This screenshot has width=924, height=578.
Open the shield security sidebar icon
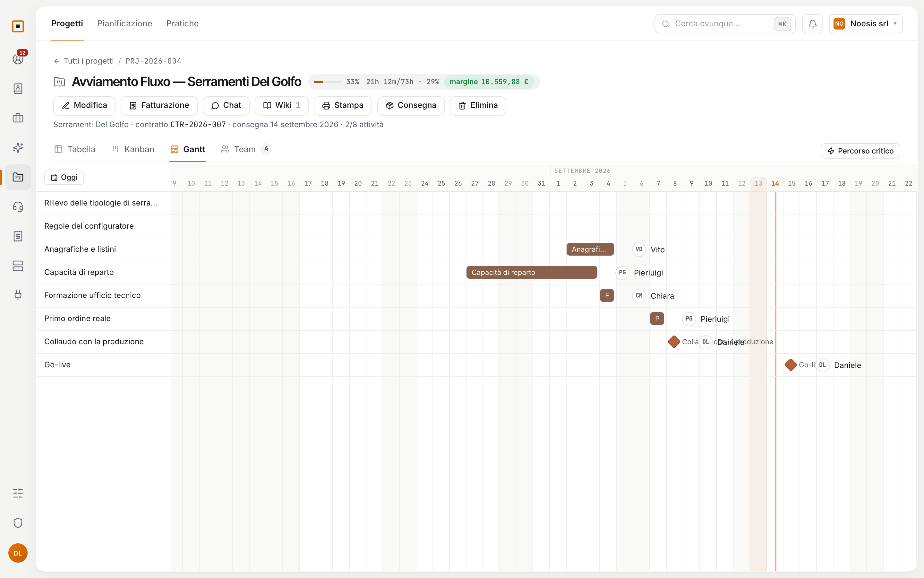(x=18, y=522)
